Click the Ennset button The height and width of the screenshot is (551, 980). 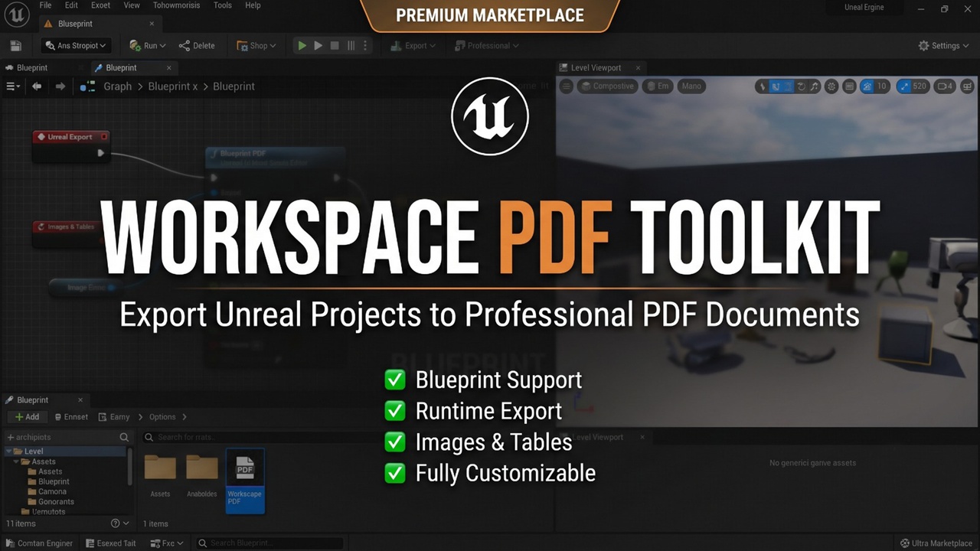pyautogui.click(x=71, y=417)
